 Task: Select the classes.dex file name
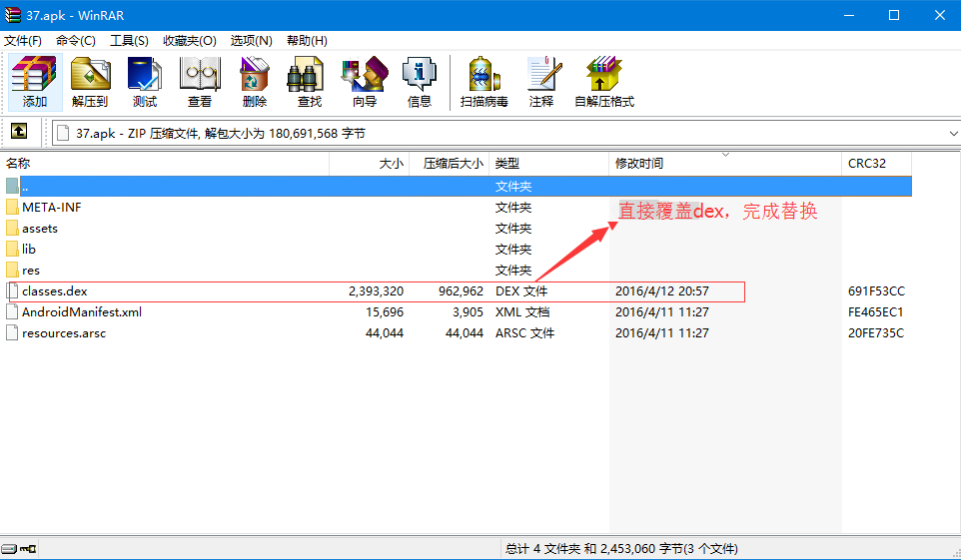pos(55,291)
